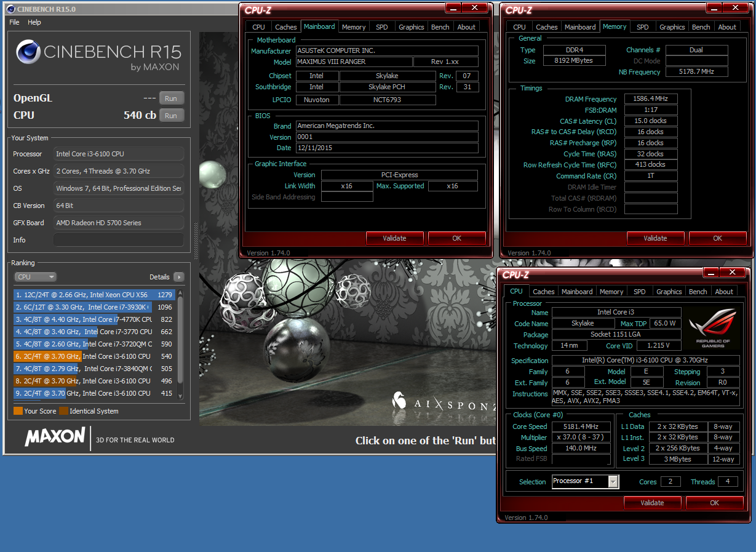Image resolution: width=756 pixels, height=552 pixels.
Task: Open About tab in Mainboard CPU-Z window
Action: point(466,27)
